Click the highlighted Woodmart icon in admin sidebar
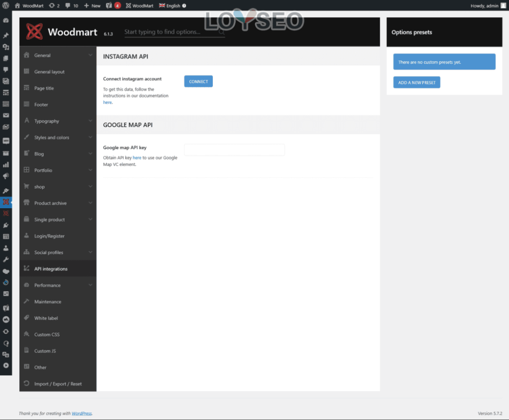 (x=6, y=202)
